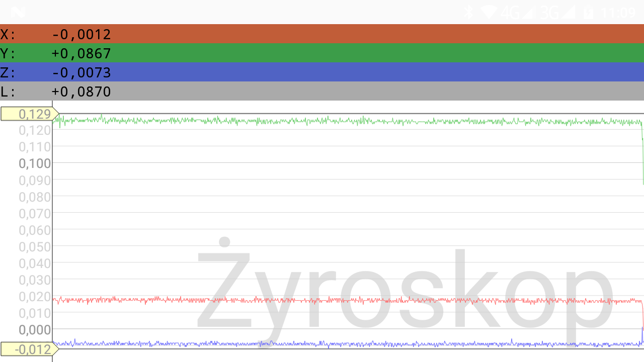Tap the Wi-Fi signal icon

tap(489, 12)
